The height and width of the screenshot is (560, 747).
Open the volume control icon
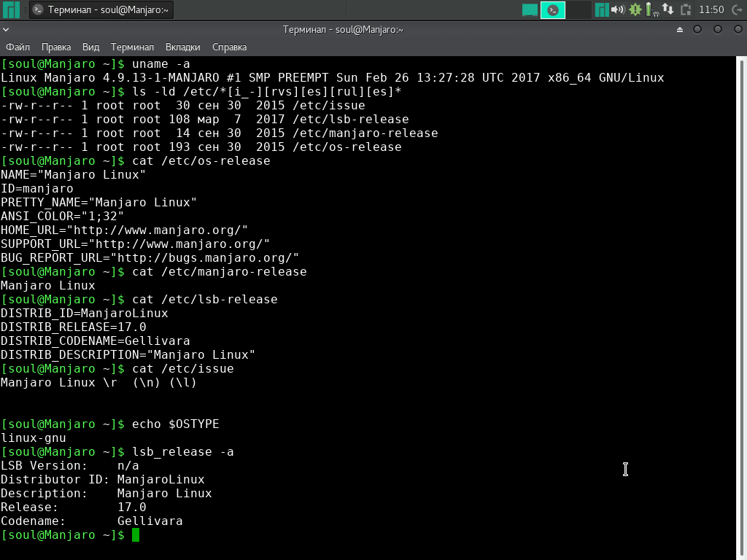tap(618, 9)
